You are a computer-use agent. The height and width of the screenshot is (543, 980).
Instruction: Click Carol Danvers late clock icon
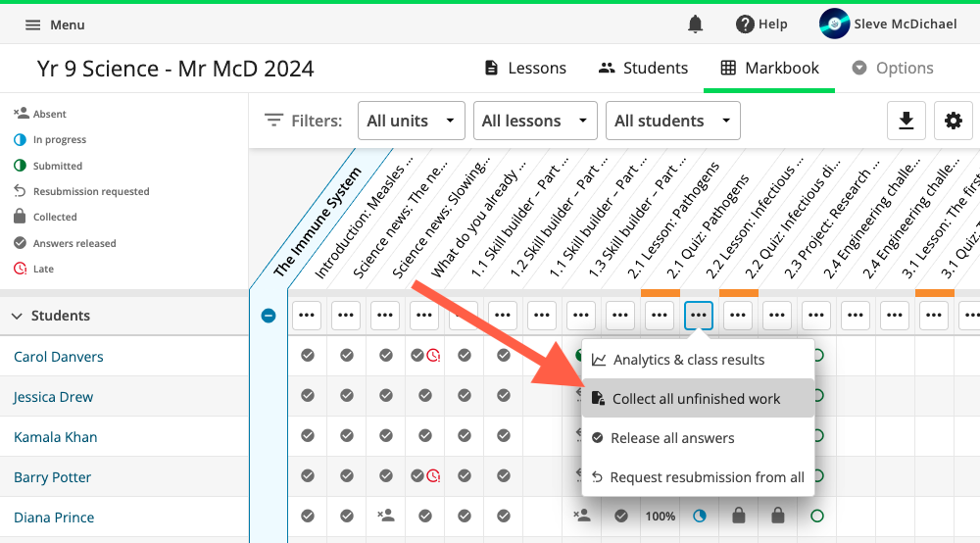click(x=434, y=356)
